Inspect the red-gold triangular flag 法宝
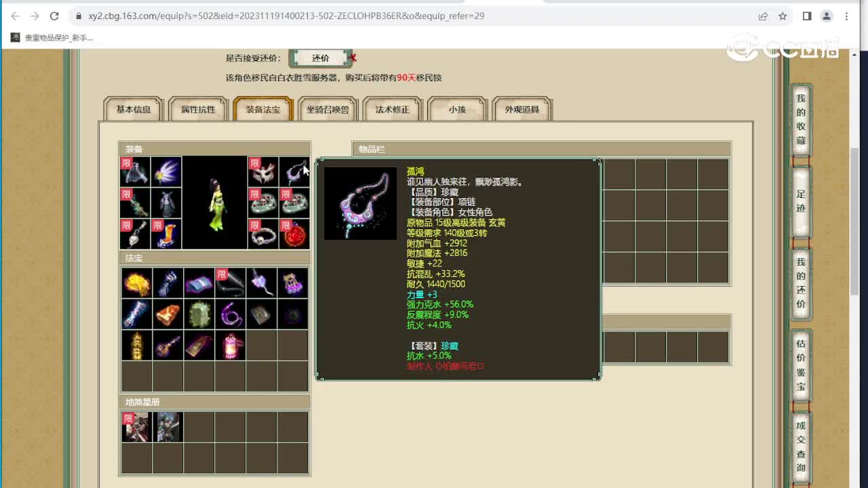The width and height of the screenshot is (868, 488). (199, 345)
